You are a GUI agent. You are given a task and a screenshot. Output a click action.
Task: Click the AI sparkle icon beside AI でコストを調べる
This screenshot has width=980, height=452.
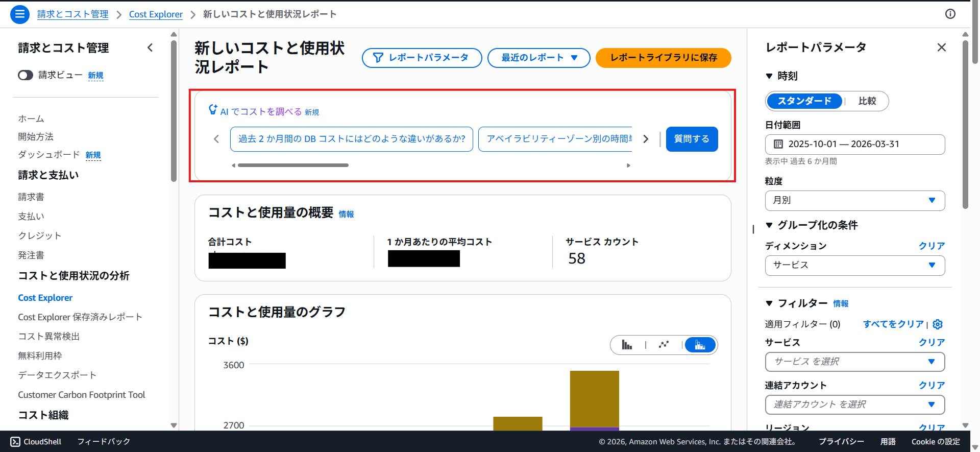coord(213,110)
